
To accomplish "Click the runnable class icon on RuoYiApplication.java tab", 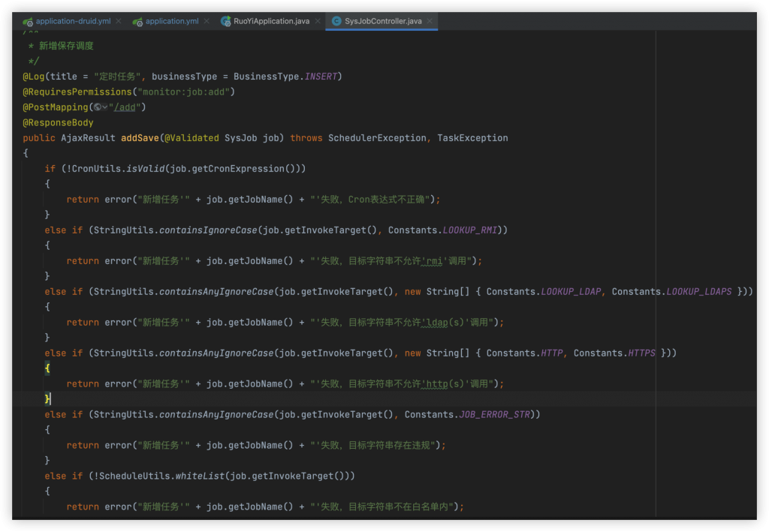I will 226,21.
